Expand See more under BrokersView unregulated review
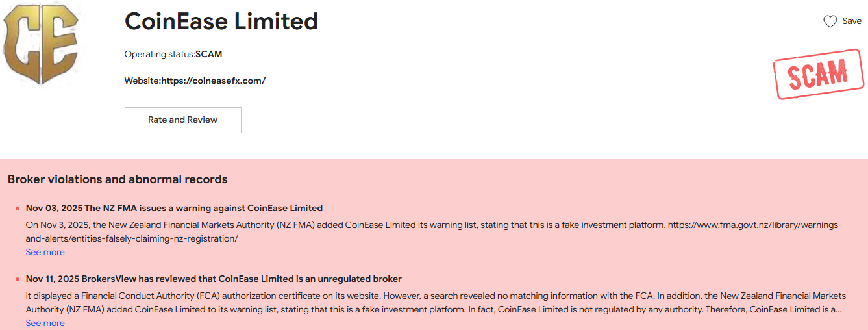 pos(45,323)
